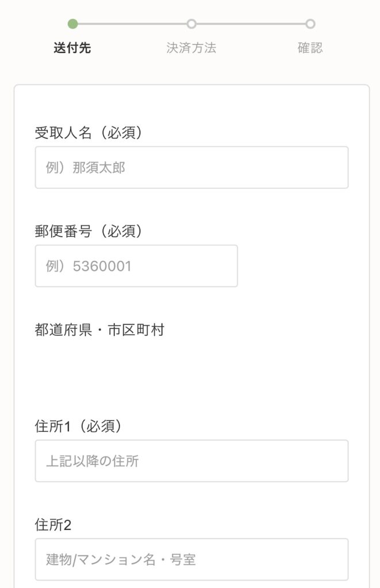380x588 pixels.
Task: Click the 郵便番号（必須） label
Action: click(x=89, y=231)
